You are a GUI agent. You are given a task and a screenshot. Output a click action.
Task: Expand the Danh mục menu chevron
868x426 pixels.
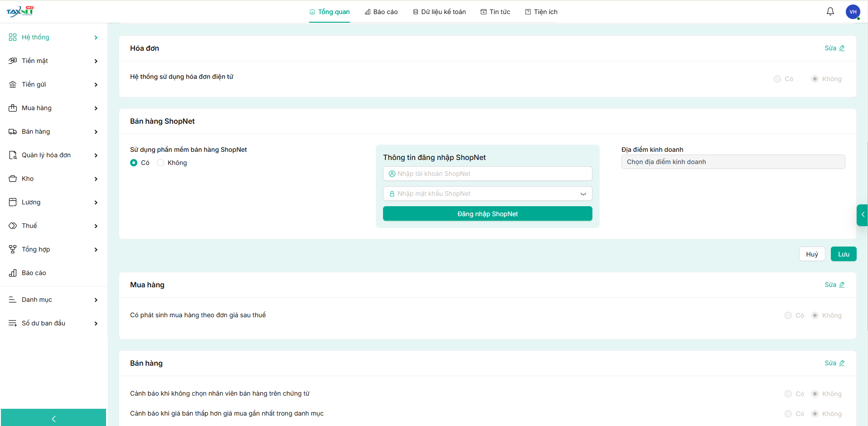[96, 300]
